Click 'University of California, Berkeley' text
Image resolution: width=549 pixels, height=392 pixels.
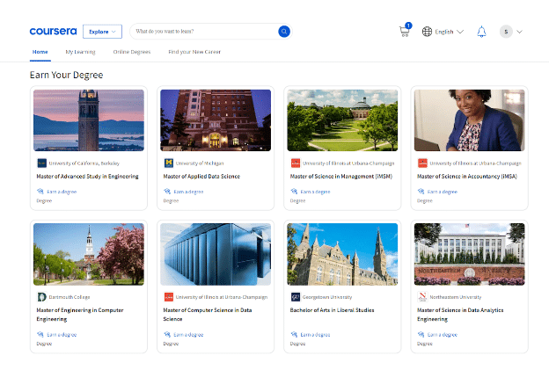pyautogui.click(x=84, y=163)
